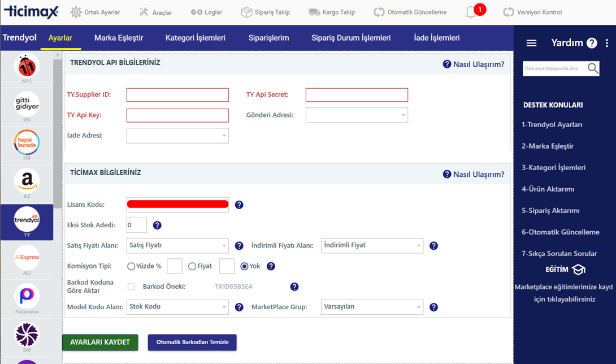
Task: Open the Gönderi Adresi dropdown
Action: coord(357,115)
